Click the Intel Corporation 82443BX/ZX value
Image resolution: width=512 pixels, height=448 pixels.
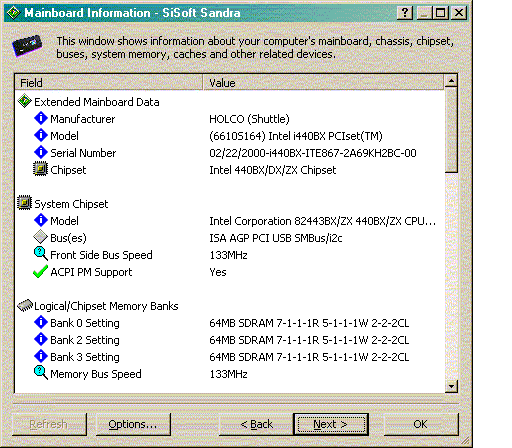click(x=322, y=221)
